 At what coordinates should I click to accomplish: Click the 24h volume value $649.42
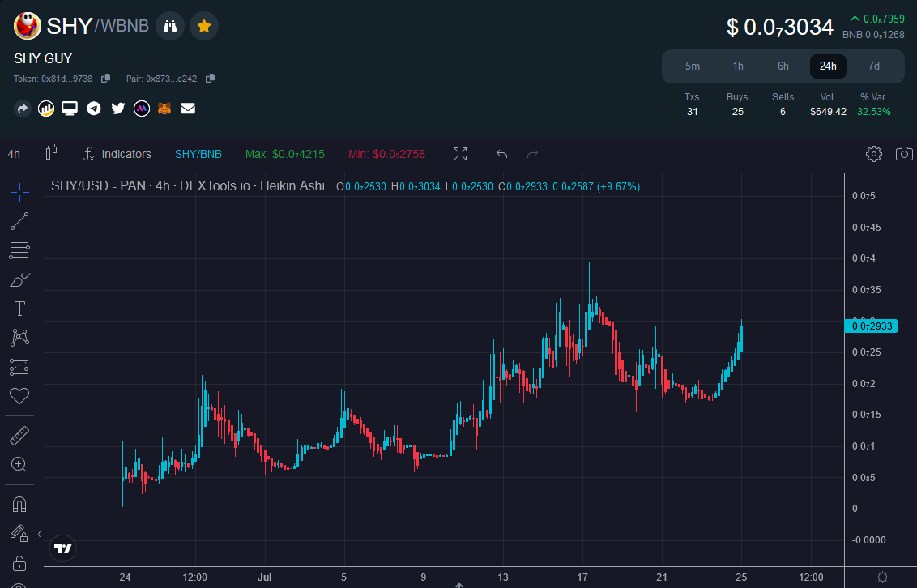pos(828,112)
